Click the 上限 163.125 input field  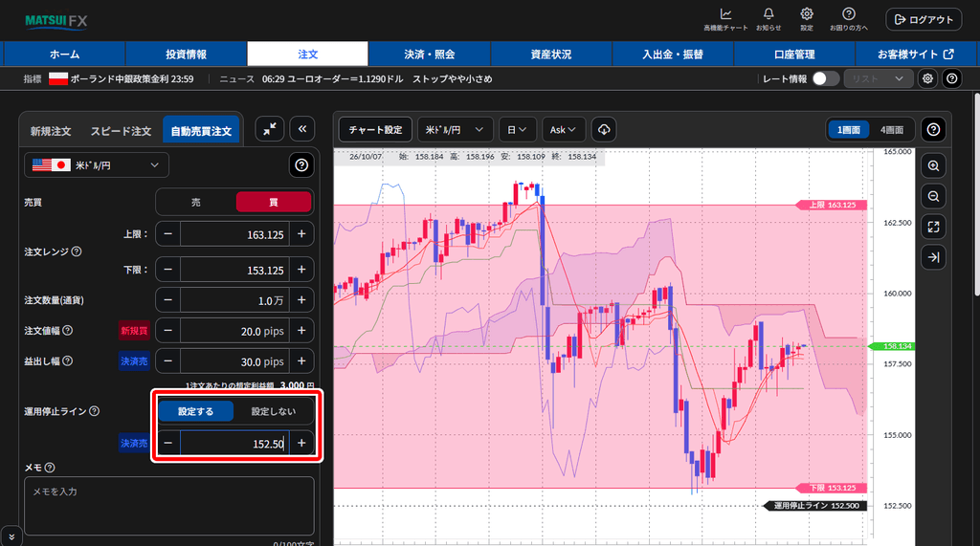tap(234, 233)
